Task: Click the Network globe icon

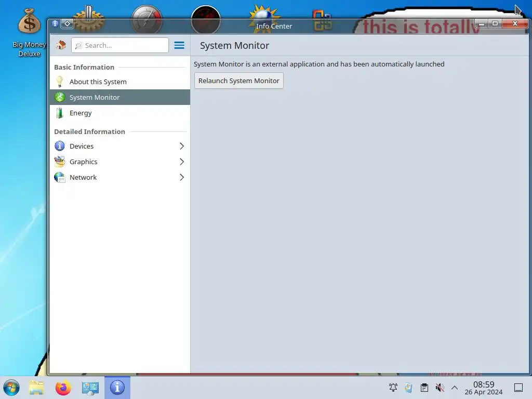Action: [60, 178]
